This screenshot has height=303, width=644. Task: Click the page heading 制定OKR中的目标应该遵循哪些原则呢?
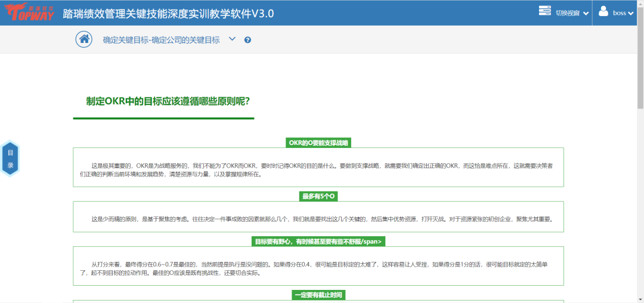(168, 101)
